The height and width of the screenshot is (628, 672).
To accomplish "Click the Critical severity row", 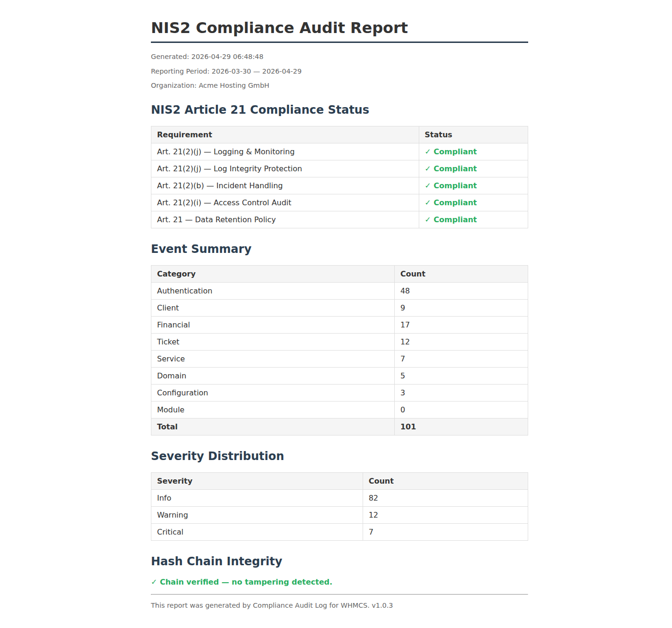I will point(339,532).
